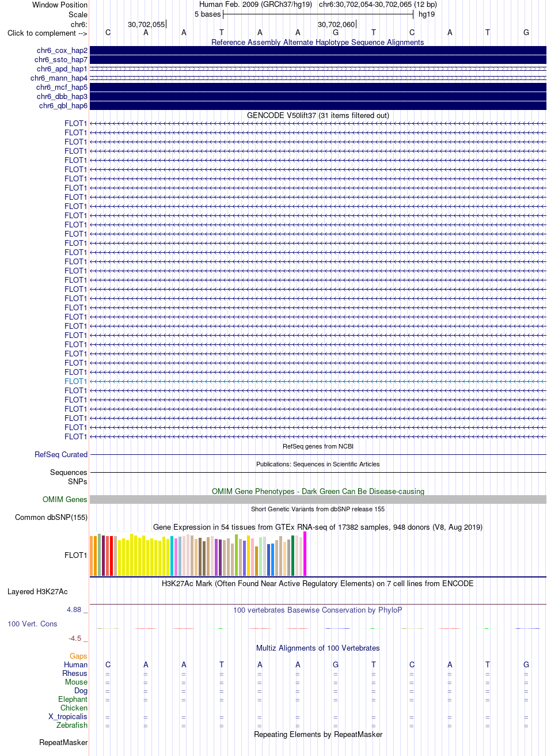Click the Sequences SNPs track label
This screenshot has width=547, height=756.
69,477
